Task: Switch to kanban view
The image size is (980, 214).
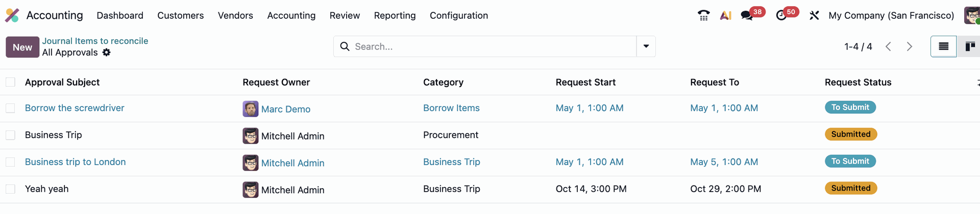Action: point(970,47)
